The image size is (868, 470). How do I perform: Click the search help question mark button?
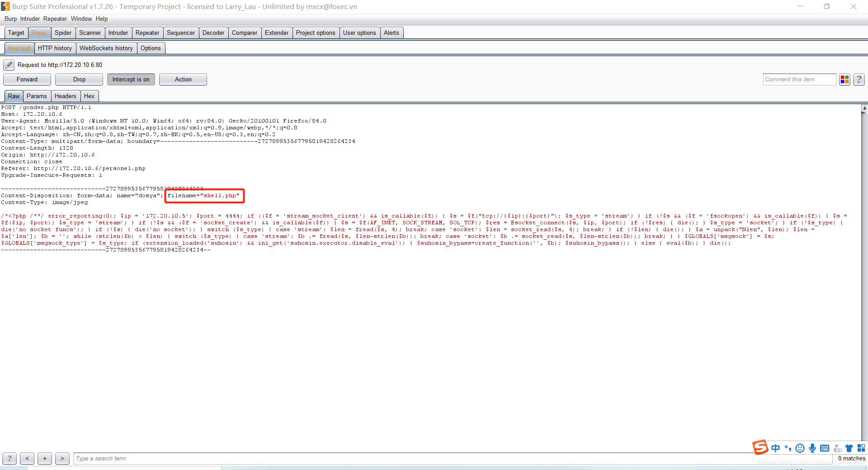click(x=9, y=458)
